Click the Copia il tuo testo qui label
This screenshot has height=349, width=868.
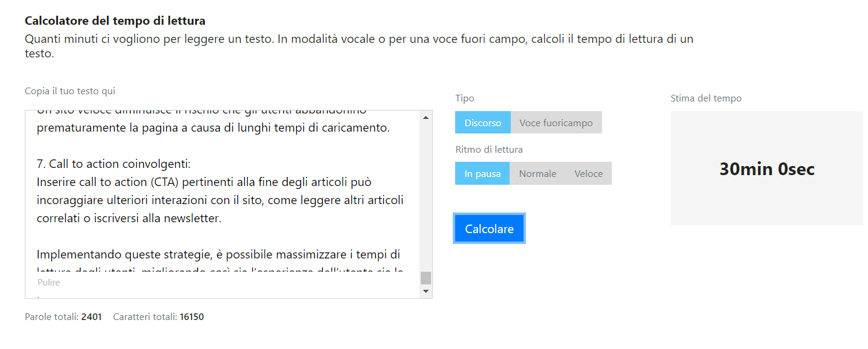70,91
